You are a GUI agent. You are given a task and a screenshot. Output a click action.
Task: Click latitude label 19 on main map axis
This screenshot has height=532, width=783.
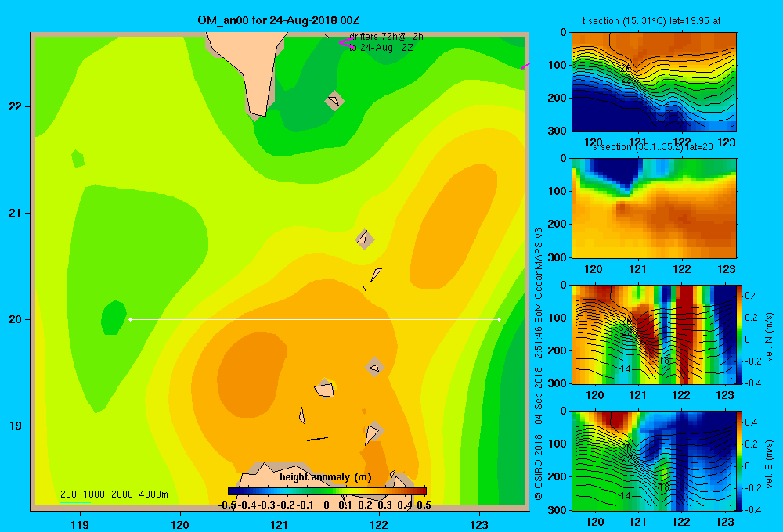pos(16,426)
